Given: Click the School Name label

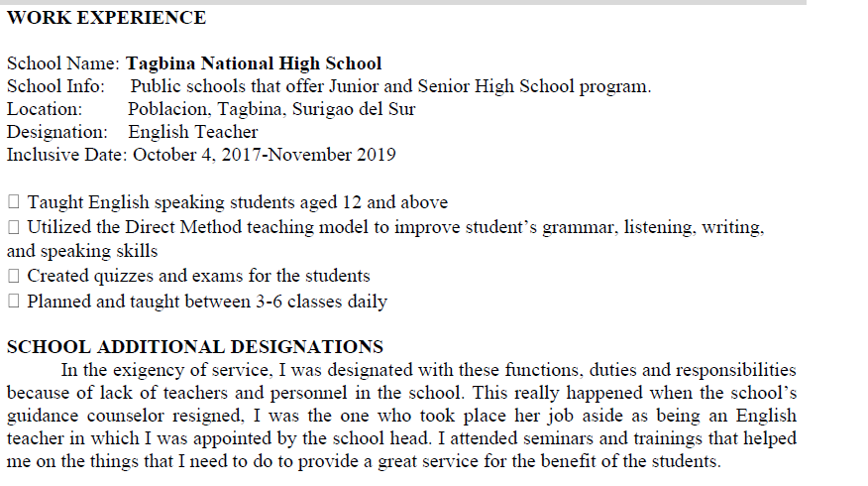Looking at the screenshot, I should pos(63,63).
